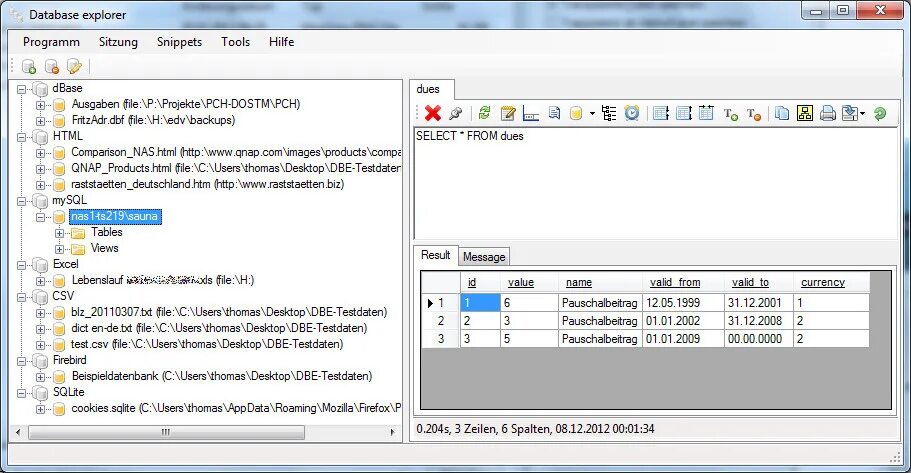Sort by the id column header
This screenshot has width=911, height=473.
[x=480, y=282]
